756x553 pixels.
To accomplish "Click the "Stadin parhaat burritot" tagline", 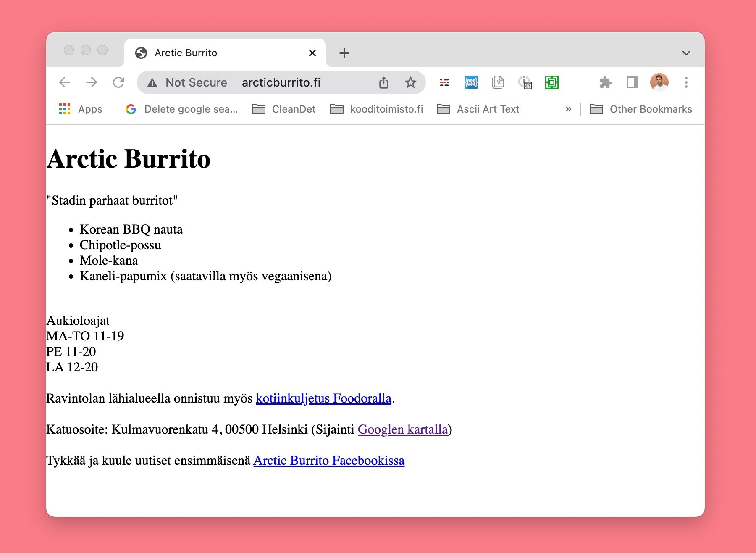I will [x=112, y=200].
